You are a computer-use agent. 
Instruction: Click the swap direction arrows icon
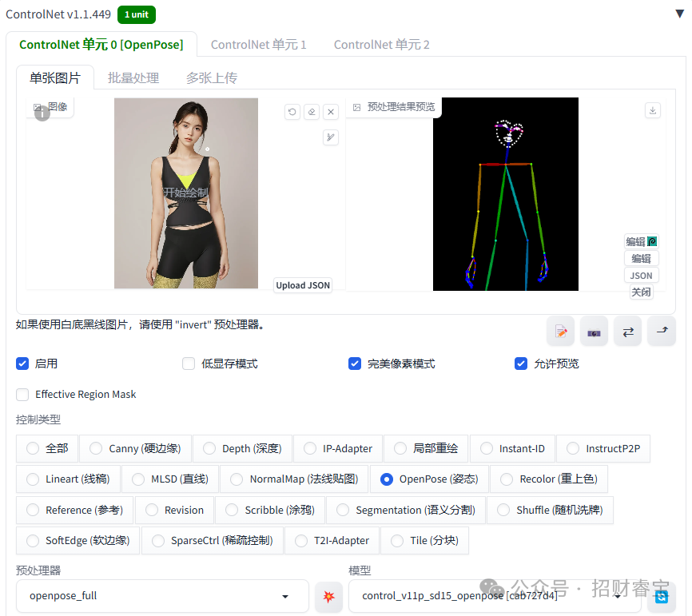click(x=627, y=331)
